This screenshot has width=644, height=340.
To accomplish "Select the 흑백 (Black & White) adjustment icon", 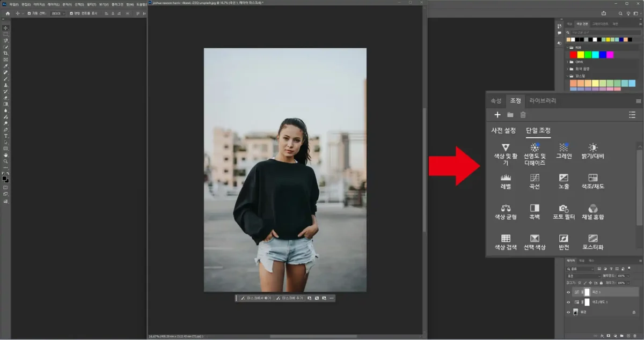I will [x=535, y=208].
